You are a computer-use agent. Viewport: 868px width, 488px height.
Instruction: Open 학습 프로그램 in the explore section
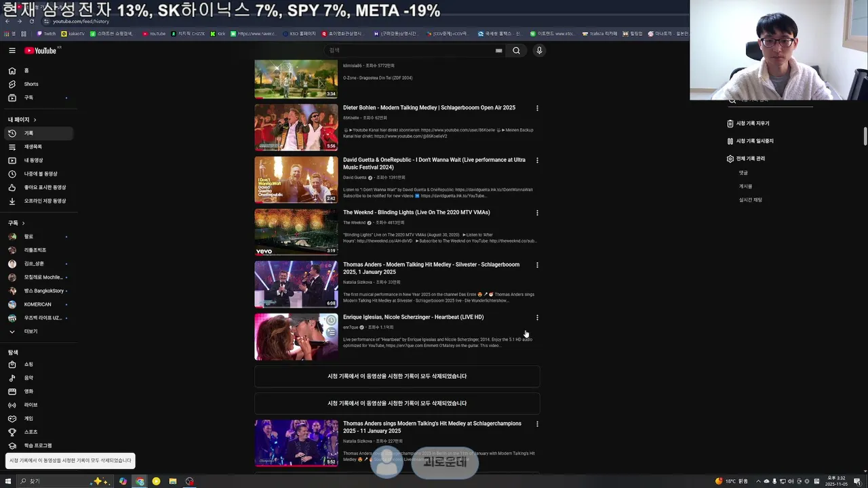click(37, 445)
